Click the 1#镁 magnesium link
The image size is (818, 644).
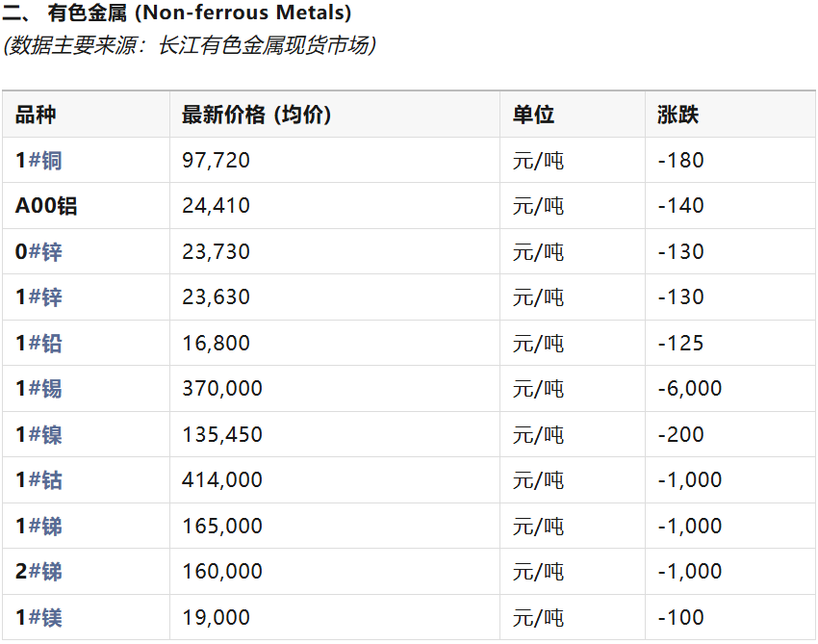39,618
